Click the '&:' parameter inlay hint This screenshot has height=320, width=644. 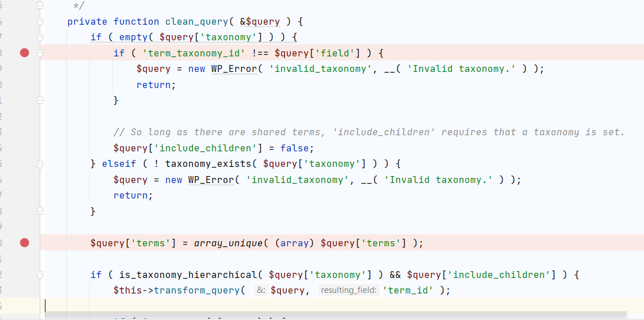(x=260, y=291)
